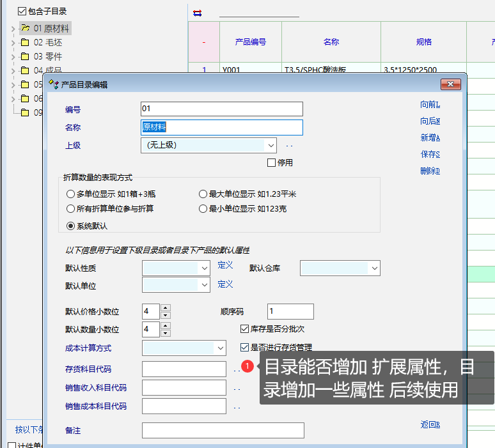
Task: Uncheck the 库存是否分批次 checkbox
Action: (x=244, y=328)
